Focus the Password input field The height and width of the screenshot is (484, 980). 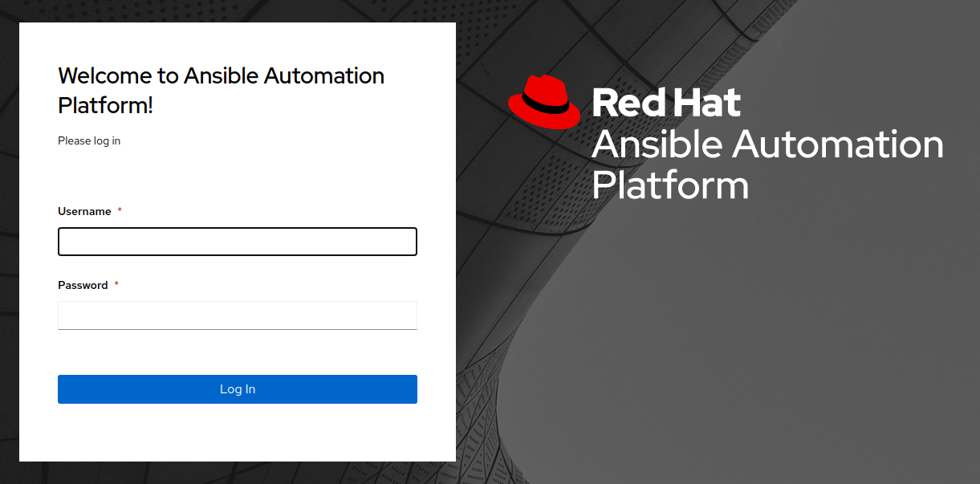point(237,315)
